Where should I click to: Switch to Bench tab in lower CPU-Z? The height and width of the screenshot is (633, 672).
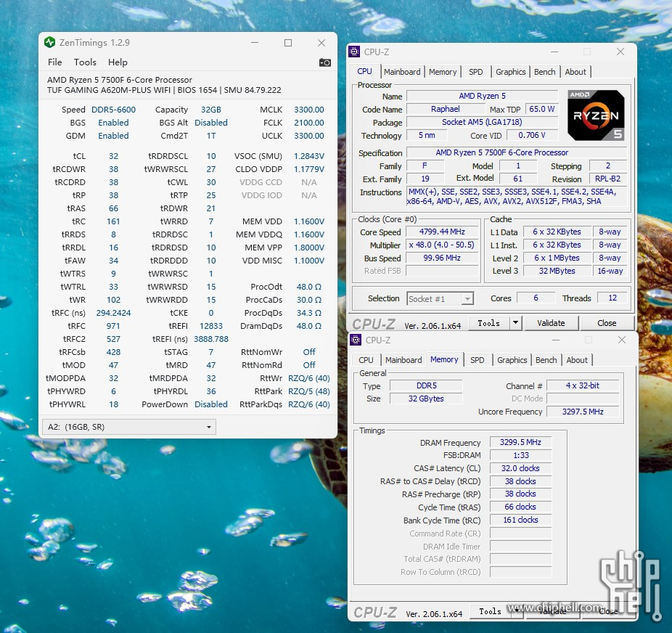coord(546,360)
